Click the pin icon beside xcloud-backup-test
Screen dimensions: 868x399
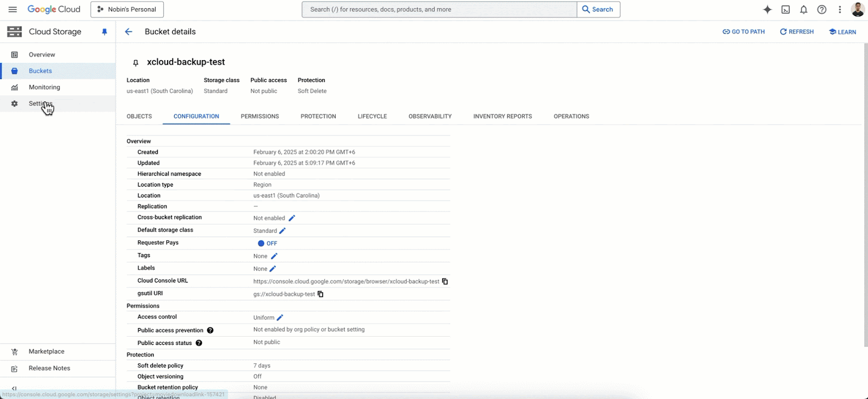pos(136,63)
